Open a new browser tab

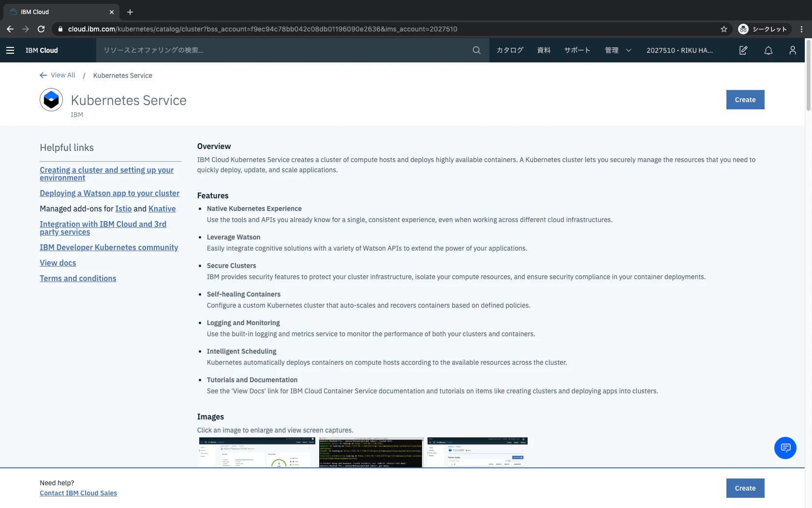click(x=130, y=12)
